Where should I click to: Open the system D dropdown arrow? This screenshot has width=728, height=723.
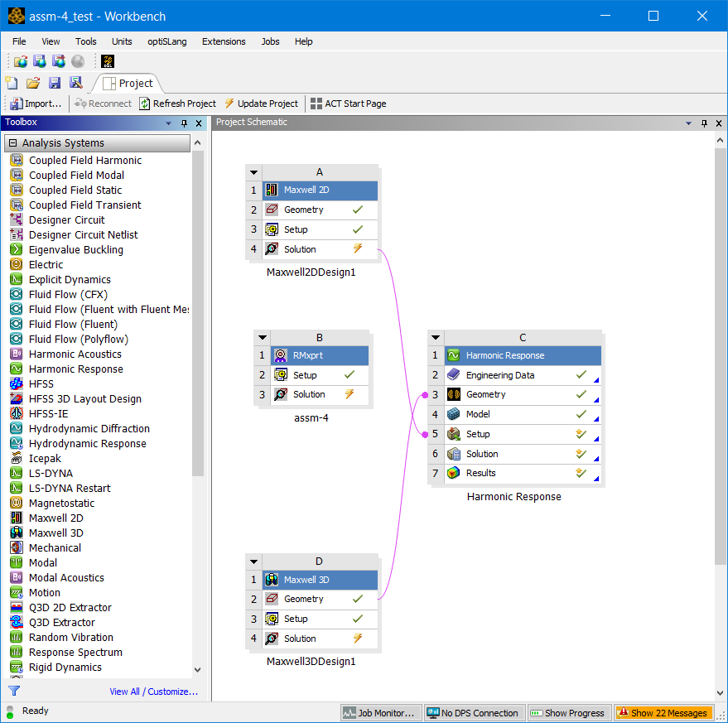pyautogui.click(x=253, y=562)
